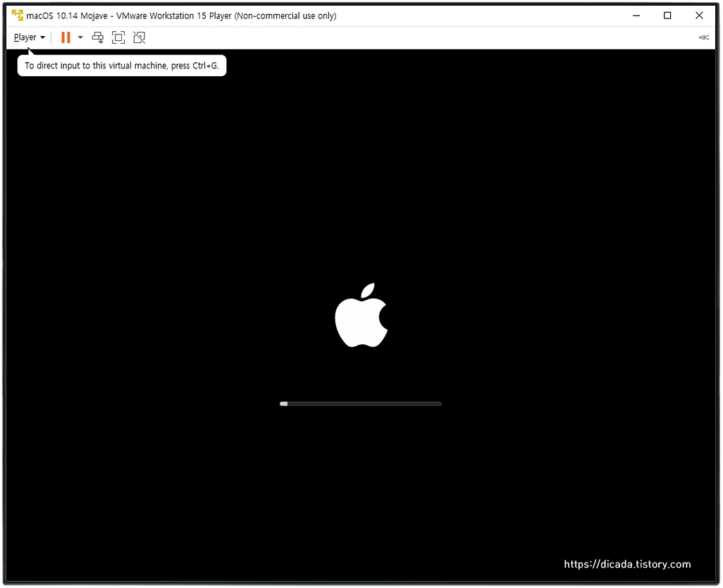Send Ctrl+Alt+Del to virtual machine
This screenshot has width=723, height=588.
tap(98, 37)
